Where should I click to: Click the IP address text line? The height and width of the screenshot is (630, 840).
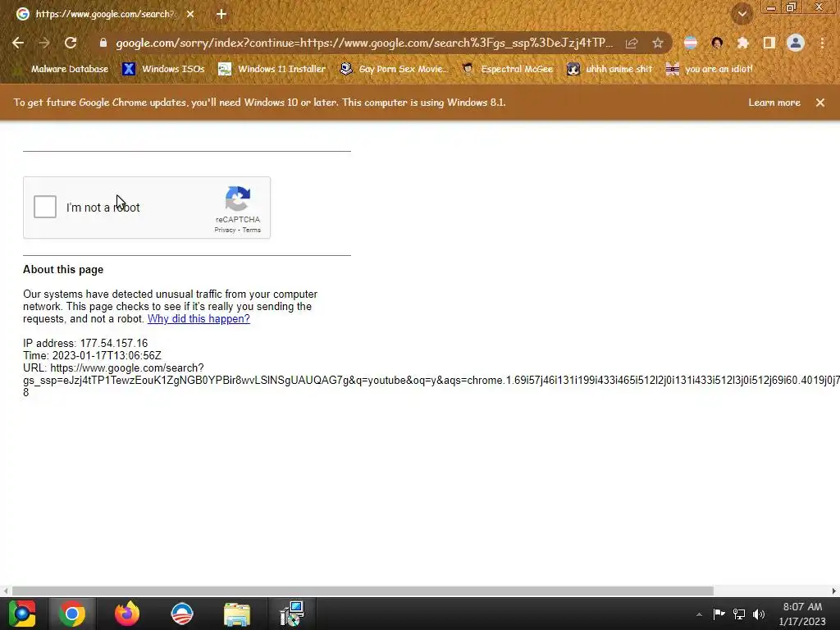[85, 344]
